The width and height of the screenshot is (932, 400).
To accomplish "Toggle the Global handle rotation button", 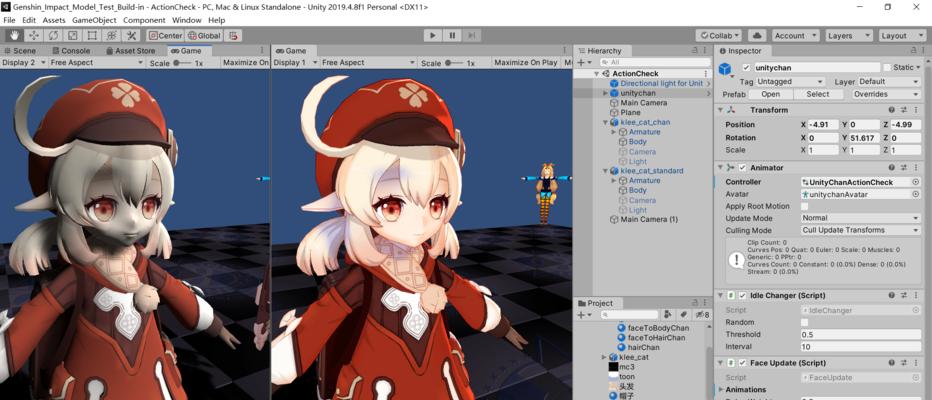I will coord(204,36).
